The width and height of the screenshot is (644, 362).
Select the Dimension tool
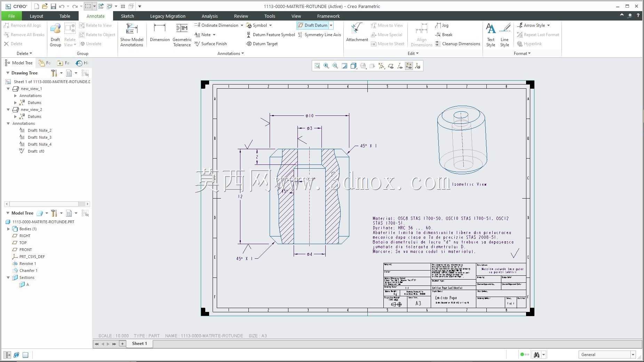pos(160,33)
